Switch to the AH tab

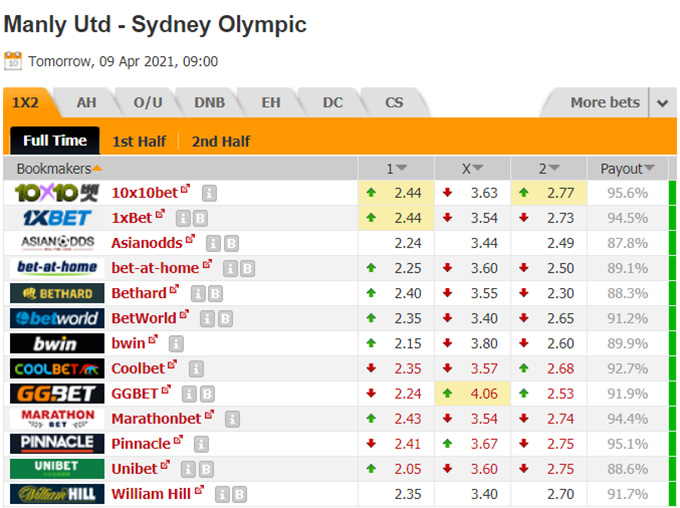(x=86, y=103)
